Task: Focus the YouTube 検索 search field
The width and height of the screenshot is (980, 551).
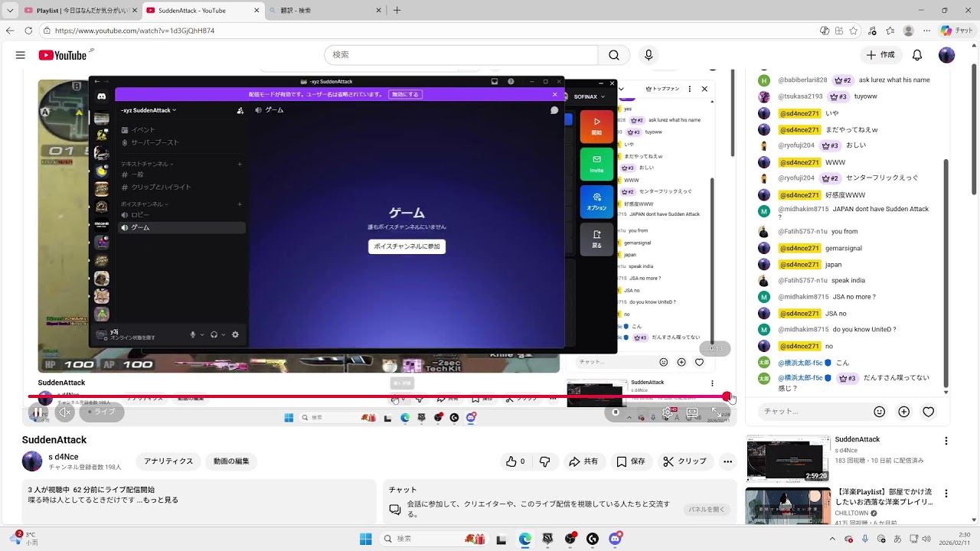Action: click(461, 55)
